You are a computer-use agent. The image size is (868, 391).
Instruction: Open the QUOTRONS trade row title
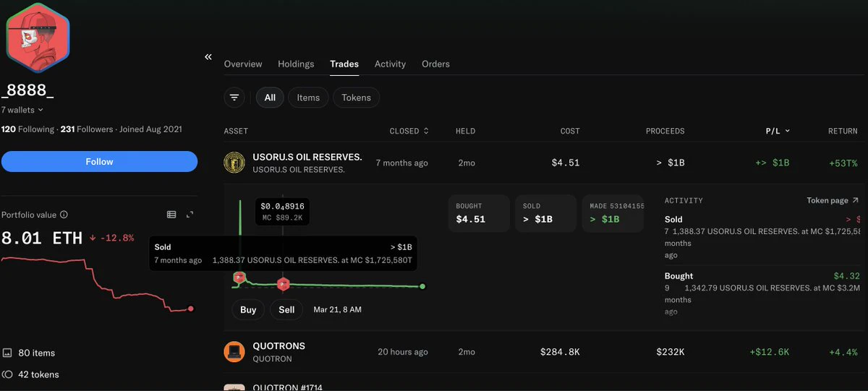pyautogui.click(x=278, y=346)
